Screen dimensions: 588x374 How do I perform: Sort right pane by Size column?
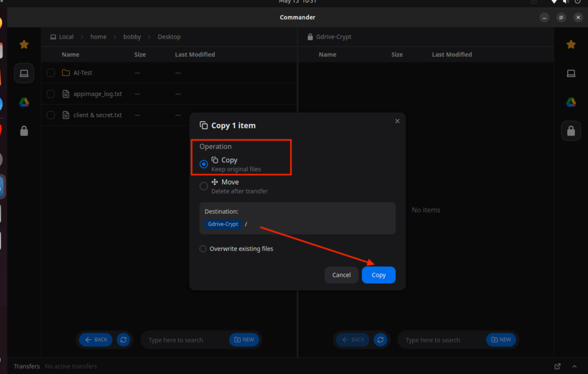pos(397,55)
